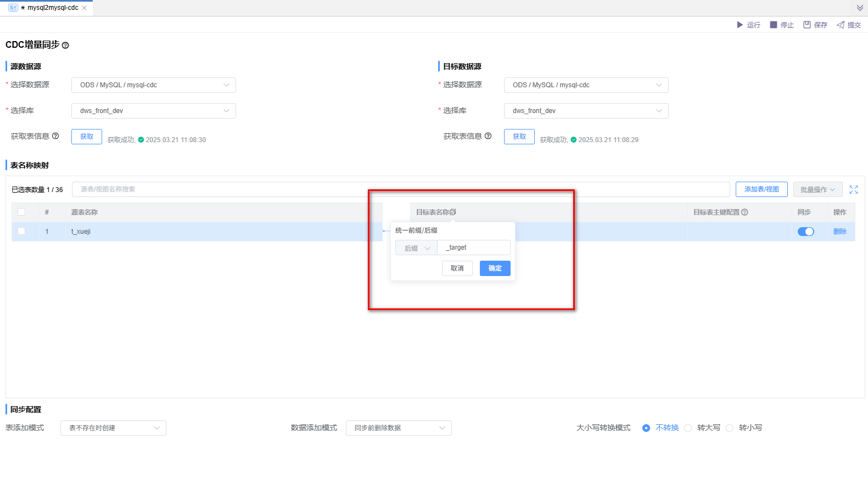This screenshot has height=478, width=868.
Task: Click the 添加表/视图 button
Action: 761,189
